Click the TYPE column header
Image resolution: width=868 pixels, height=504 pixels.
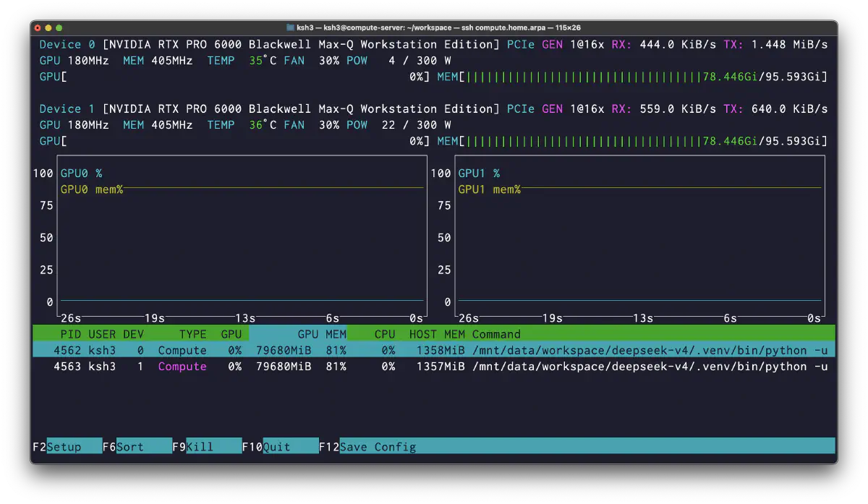(193, 334)
